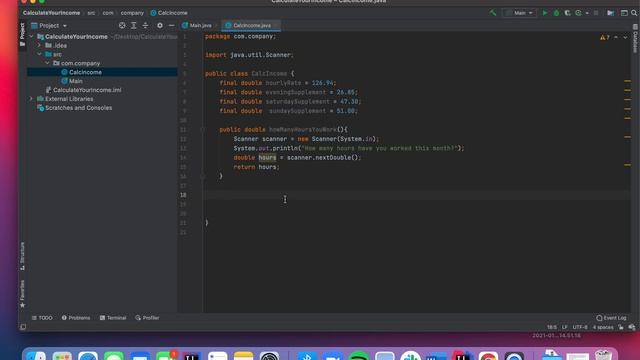Image resolution: width=640 pixels, height=360 pixels.
Task: Select the CalcIncome.java editor tab
Action: (251, 25)
